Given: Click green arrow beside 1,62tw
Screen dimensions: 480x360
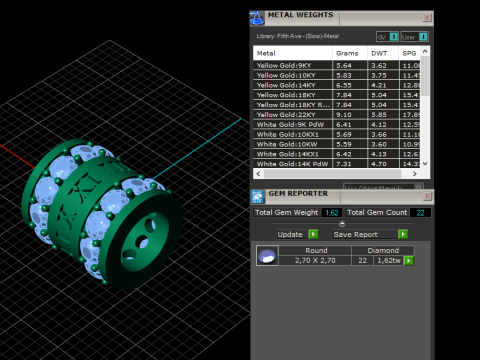Looking at the screenshot, I should pos(409,261).
